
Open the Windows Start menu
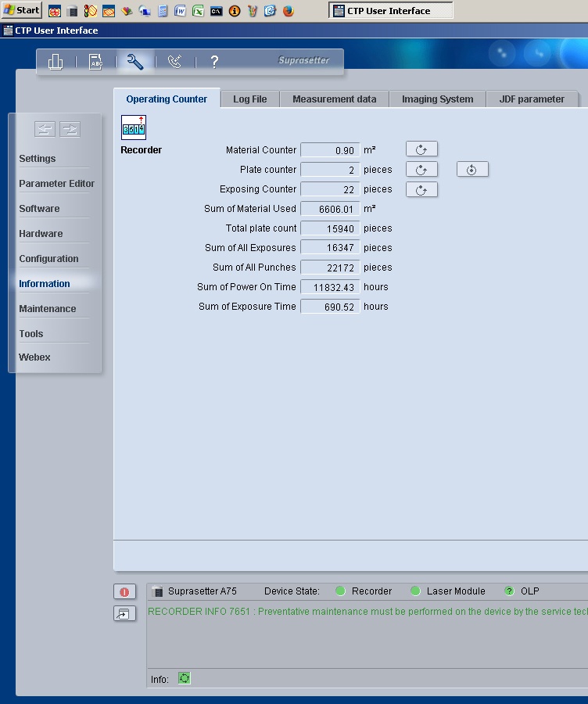coord(22,10)
